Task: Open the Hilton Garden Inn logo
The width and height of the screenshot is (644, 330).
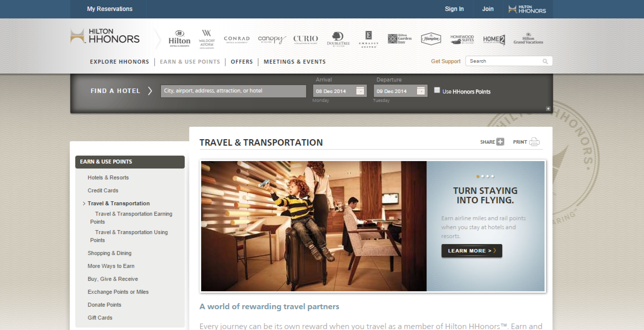Action: [x=400, y=39]
